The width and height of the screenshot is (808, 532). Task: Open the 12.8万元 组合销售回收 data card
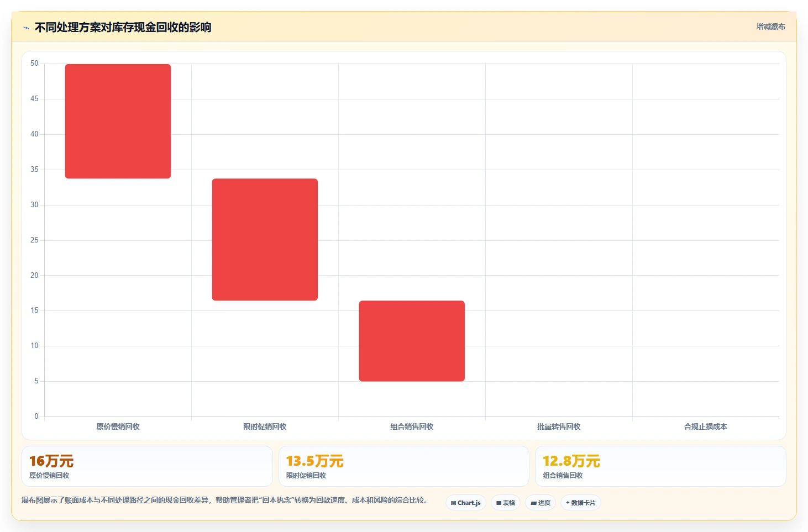point(660,466)
